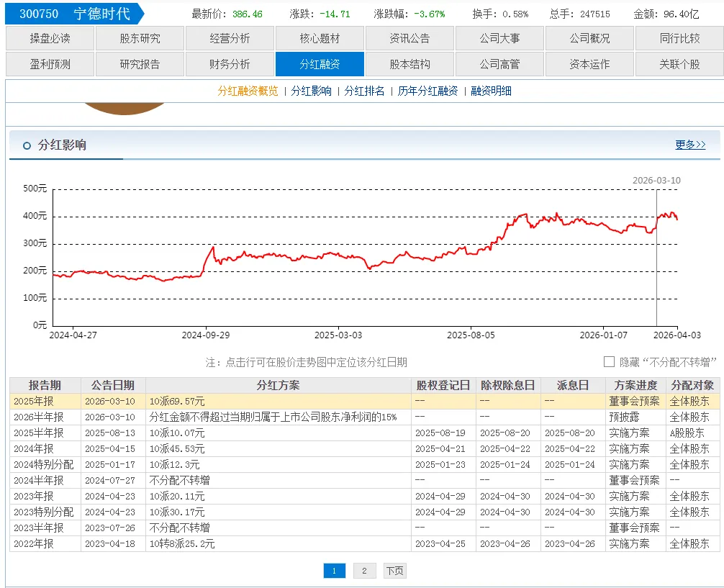Viewport: 724px width, 588px height.
Task: Select the 2025半年报 row
Action: pyautogui.click(x=365, y=433)
